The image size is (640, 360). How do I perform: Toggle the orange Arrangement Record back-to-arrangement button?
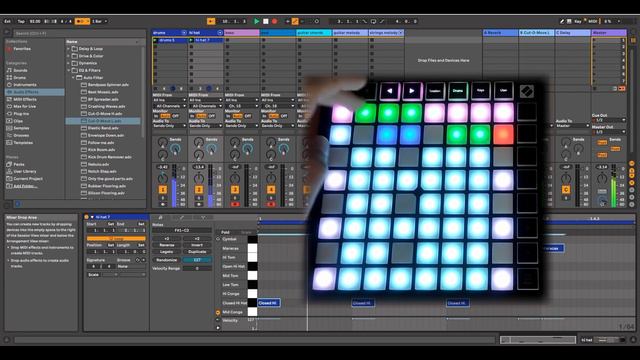(x=211, y=21)
